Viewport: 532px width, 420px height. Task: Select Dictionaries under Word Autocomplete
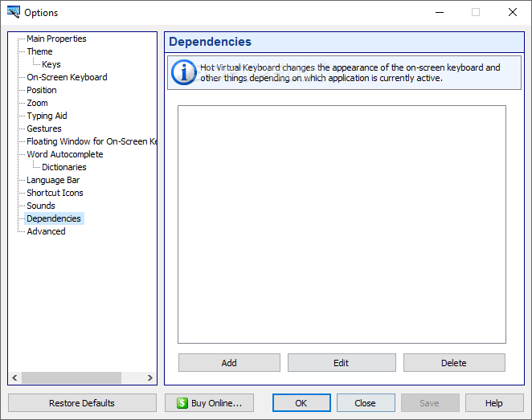pyautogui.click(x=63, y=167)
